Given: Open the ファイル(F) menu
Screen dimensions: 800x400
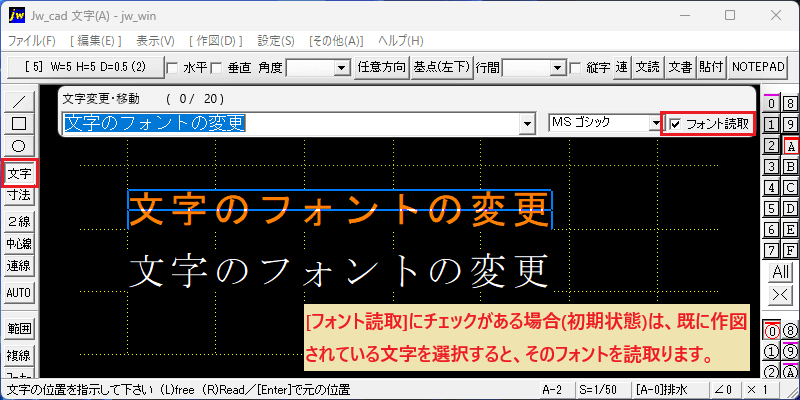Looking at the screenshot, I should [32, 41].
